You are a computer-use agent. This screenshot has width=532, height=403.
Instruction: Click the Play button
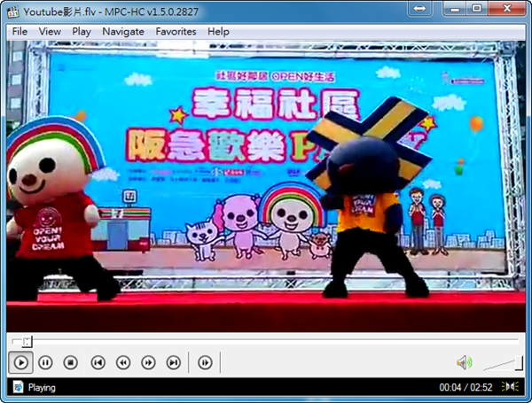click(21, 362)
